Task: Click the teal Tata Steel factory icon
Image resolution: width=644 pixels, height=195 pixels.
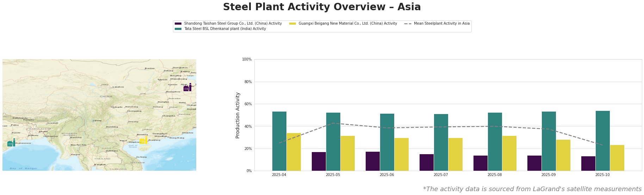Action: point(11,143)
